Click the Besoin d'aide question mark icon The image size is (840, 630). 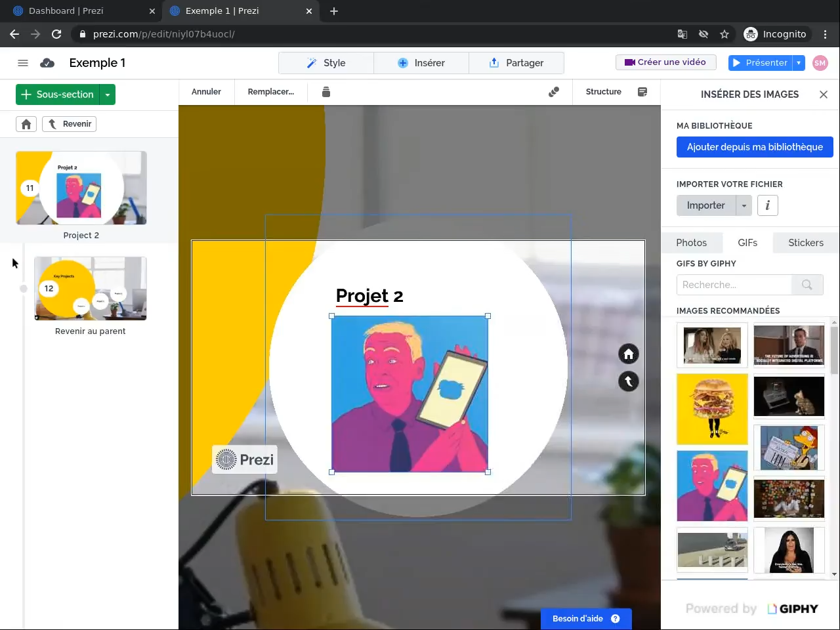(x=616, y=619)
